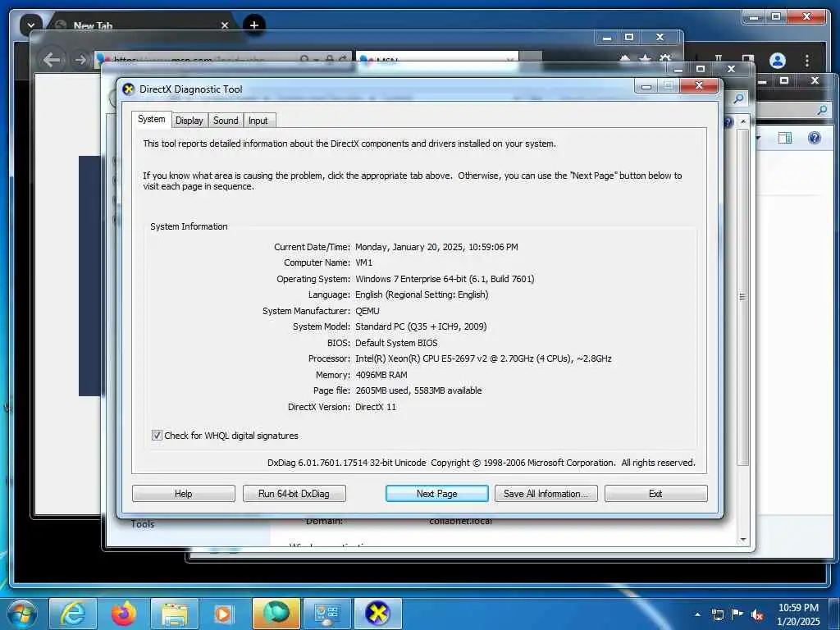The height and width of the screenshot is (630, 840).
Task: Toggle the Explorer preview pane icon
Action: 785,138
